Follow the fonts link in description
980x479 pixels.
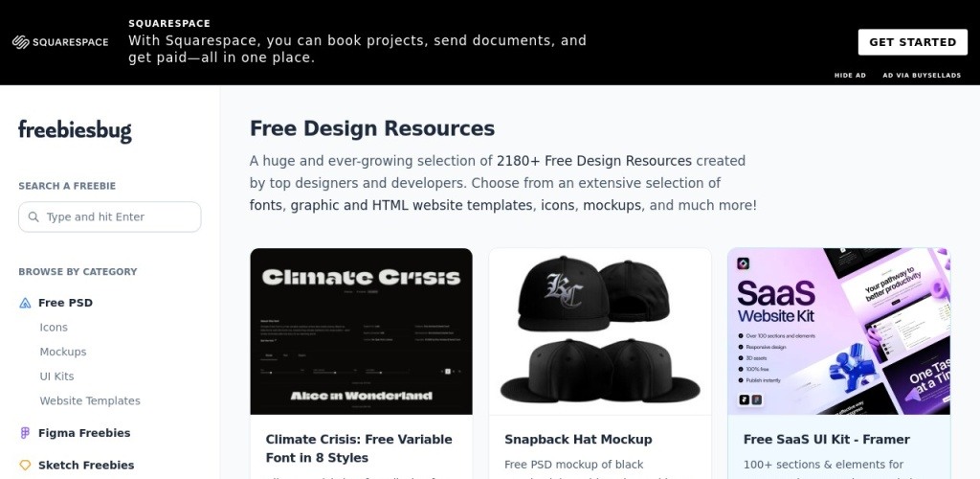(268, 205)
